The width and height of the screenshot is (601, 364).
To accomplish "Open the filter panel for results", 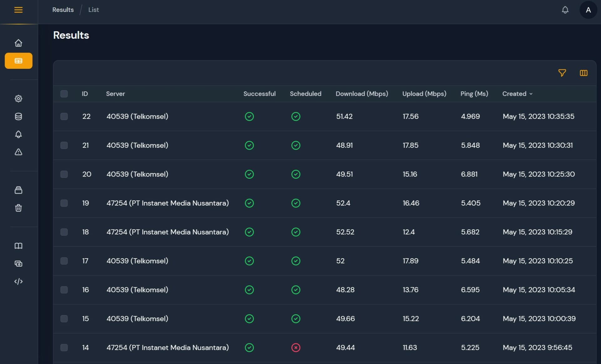I will point(562,73).
